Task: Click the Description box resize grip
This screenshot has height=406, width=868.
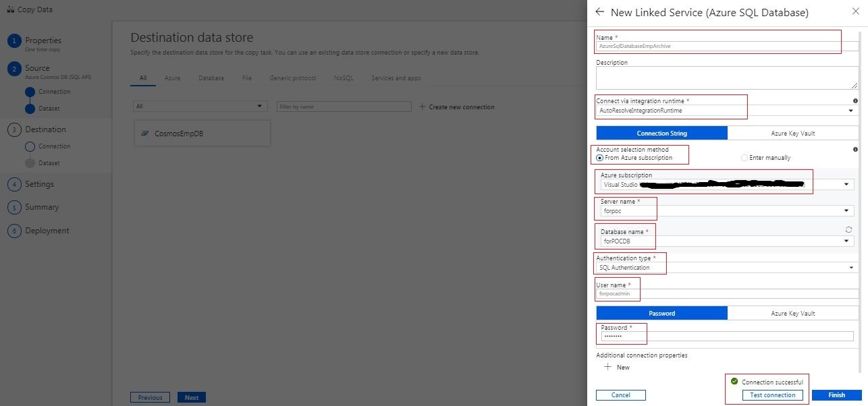Action: pyautogui.click(x=855, y=85)
